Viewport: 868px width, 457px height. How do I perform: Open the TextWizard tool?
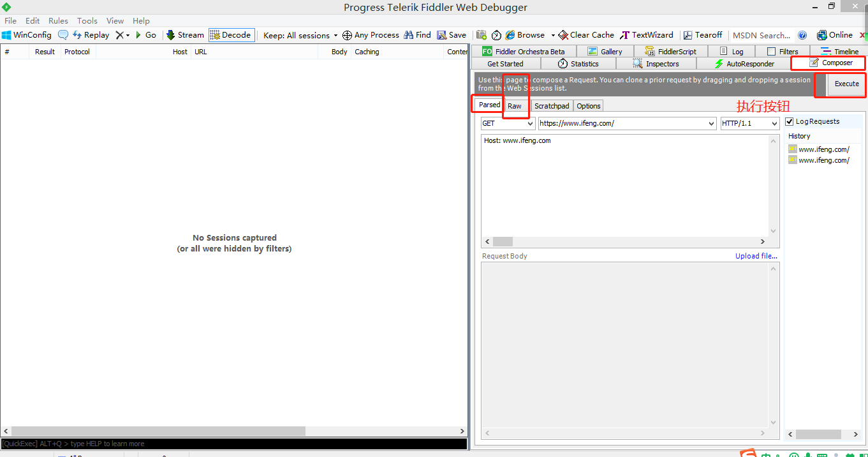point(647,35)
